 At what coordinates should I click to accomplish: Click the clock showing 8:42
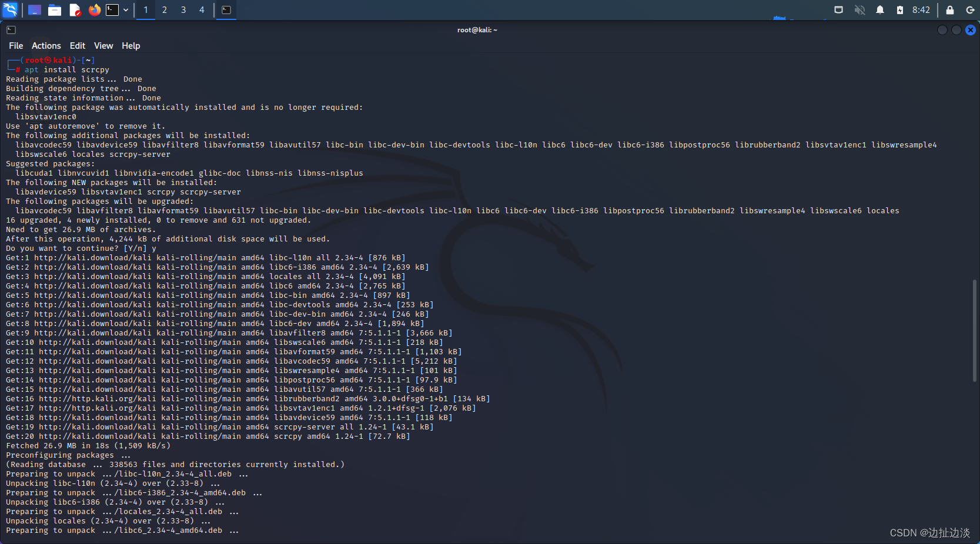(x=921, y=9)
